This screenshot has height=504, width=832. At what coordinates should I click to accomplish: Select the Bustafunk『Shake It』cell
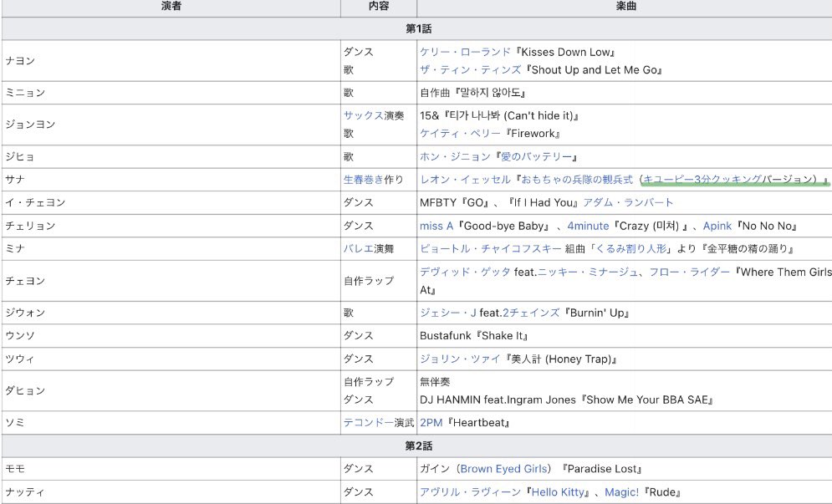625,335
